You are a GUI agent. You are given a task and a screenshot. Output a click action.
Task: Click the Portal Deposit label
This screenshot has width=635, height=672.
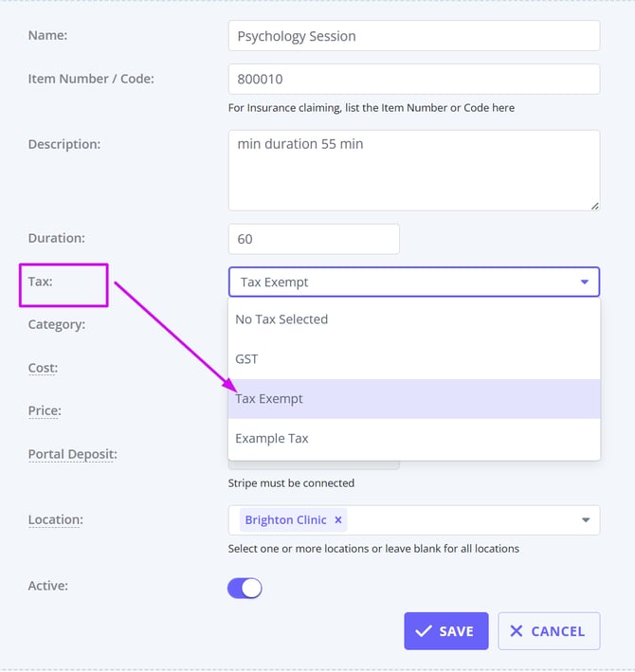point(72,455)
